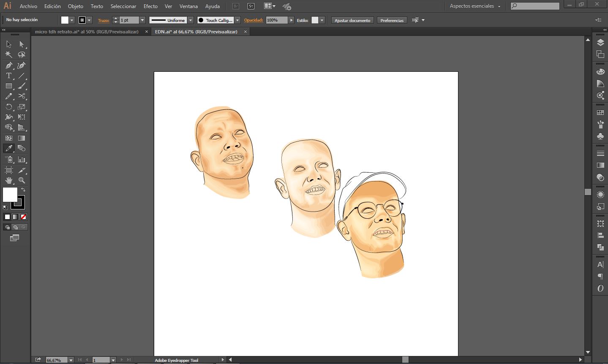Choose the Rectangle tool

(x=9, y=86)
